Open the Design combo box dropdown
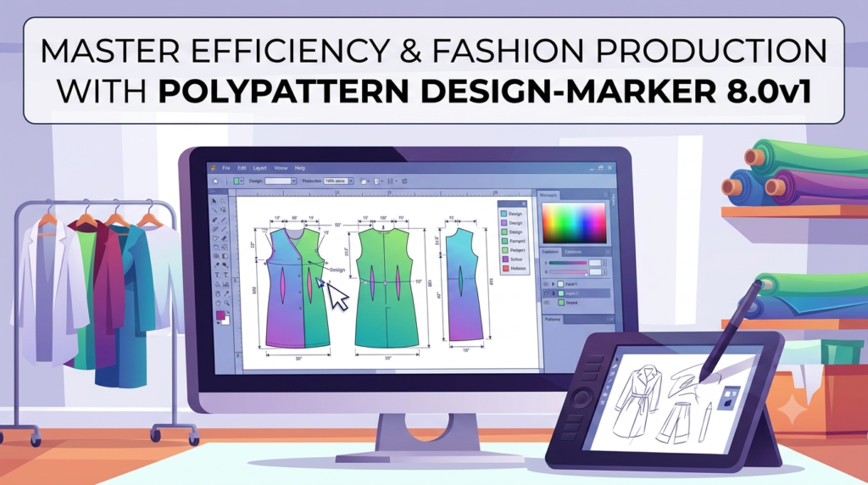 pyautogui.click(x=294, y=181)
